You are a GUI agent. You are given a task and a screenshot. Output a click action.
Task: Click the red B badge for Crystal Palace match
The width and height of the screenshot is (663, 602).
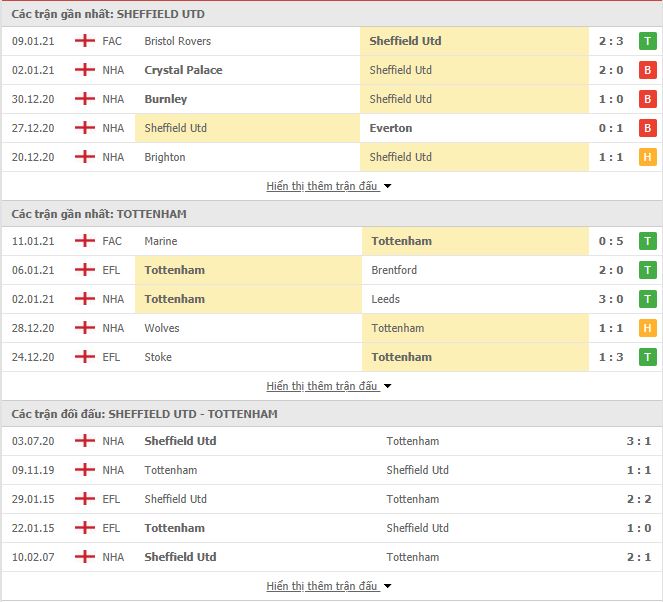point(647,70)
